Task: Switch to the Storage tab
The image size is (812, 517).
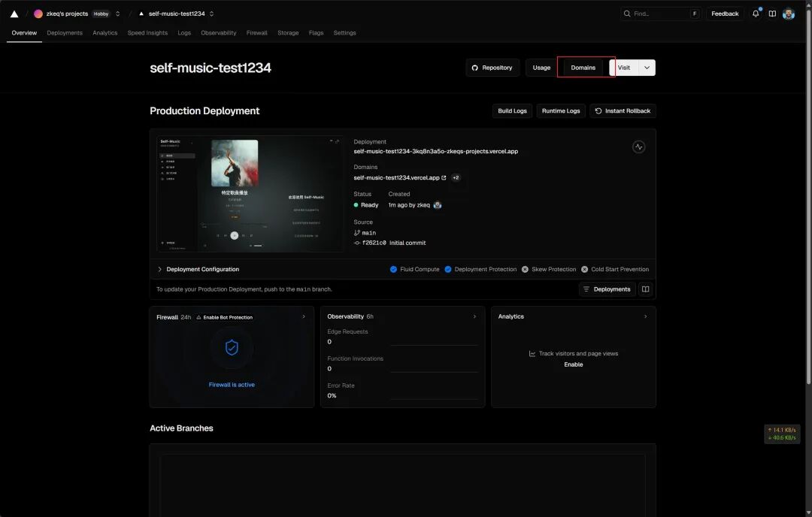Action: tap(288, 32)
